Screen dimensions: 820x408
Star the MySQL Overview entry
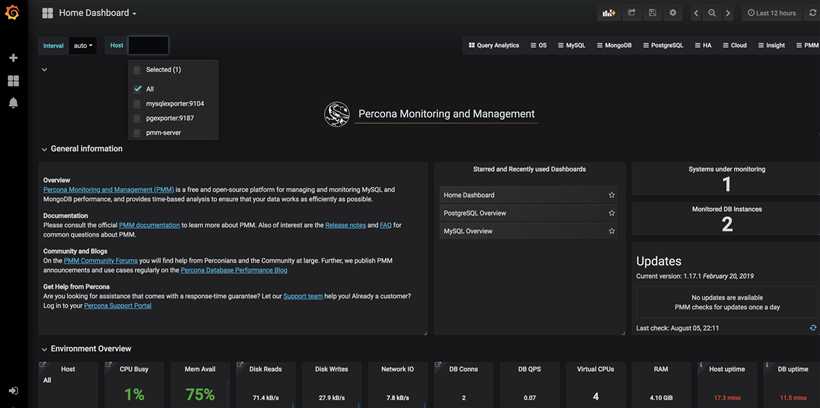pos(611,231)
